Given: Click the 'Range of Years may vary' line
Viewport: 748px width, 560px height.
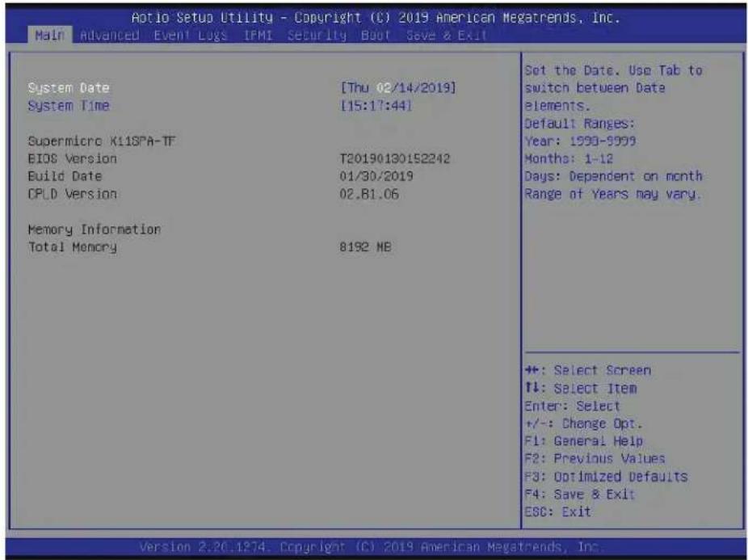Looking at the screenshot, I should point(612,194).
